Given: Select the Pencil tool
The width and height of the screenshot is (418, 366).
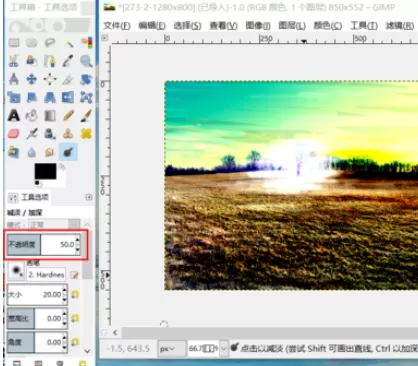Looking at the screenshot, I should (68, 116).
